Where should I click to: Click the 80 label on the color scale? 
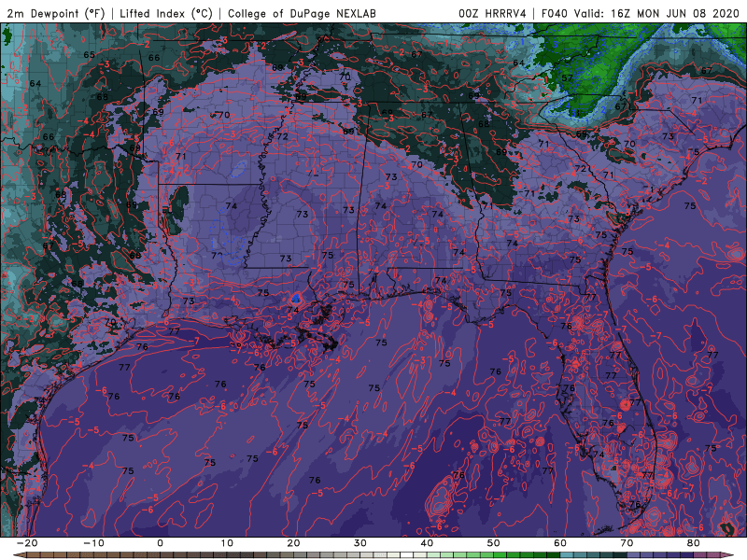pyautogui.click(x=694, y=543)
